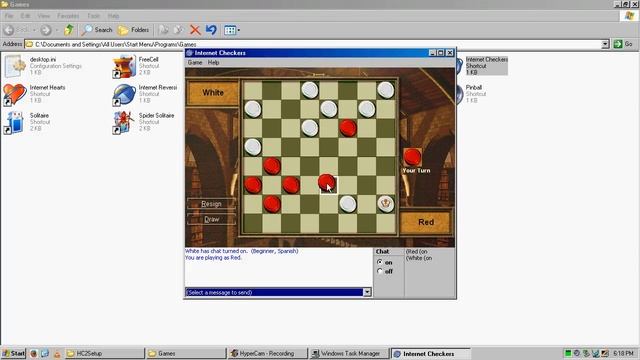
Task: Open the Internet Reversi shortcut icon
Action: coord(124,94)
